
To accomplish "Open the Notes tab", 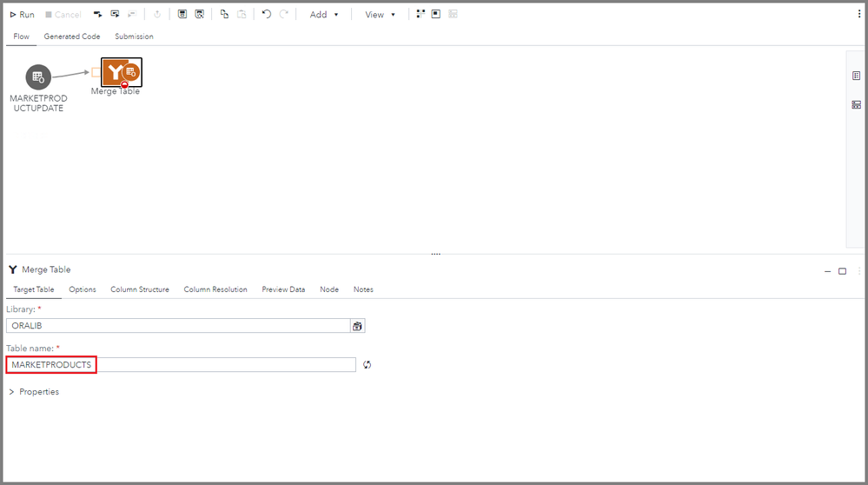I will tap(363, 289).
